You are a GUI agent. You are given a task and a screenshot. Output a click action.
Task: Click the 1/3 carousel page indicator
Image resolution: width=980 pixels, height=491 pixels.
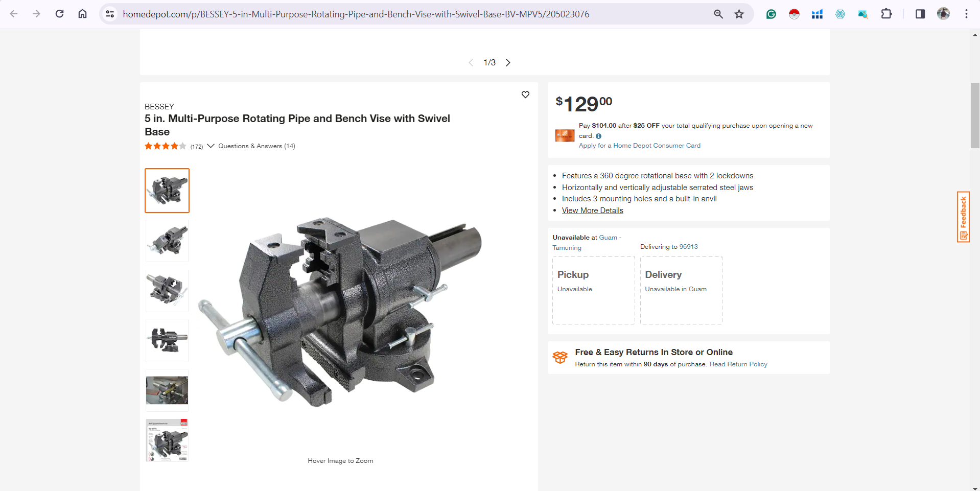click(489, 62)
